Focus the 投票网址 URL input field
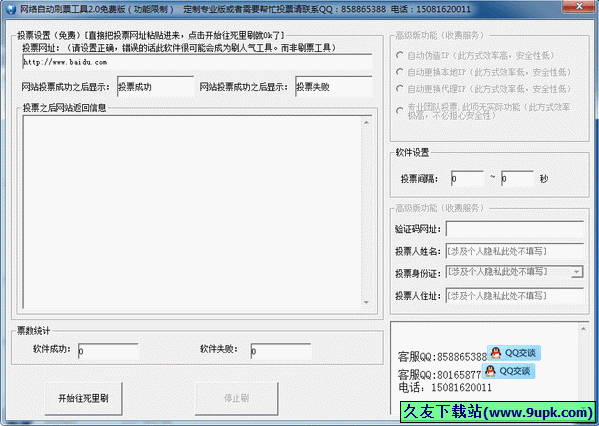Viewport: 599px width, 426px height. [197, 62]
